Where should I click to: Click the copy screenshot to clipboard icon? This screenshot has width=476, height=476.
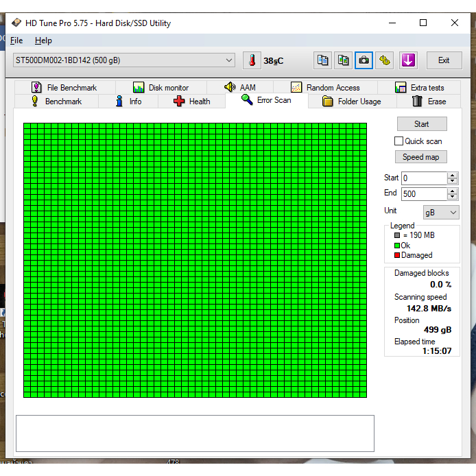click(343, 60)
